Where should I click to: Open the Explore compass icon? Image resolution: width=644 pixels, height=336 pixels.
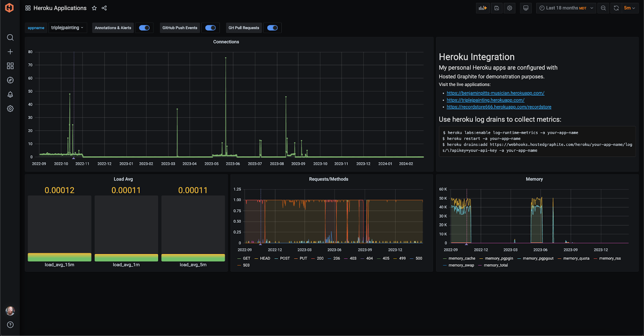[10, 80]
